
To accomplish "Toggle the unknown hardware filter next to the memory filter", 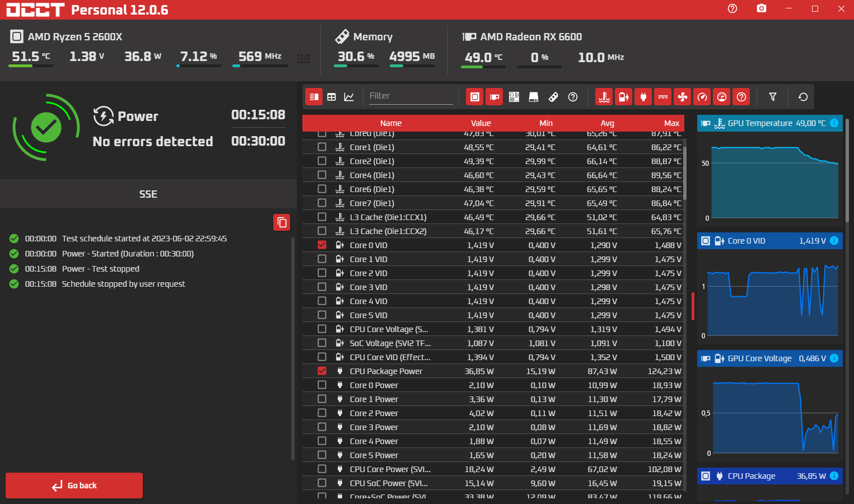I will 573,97.
